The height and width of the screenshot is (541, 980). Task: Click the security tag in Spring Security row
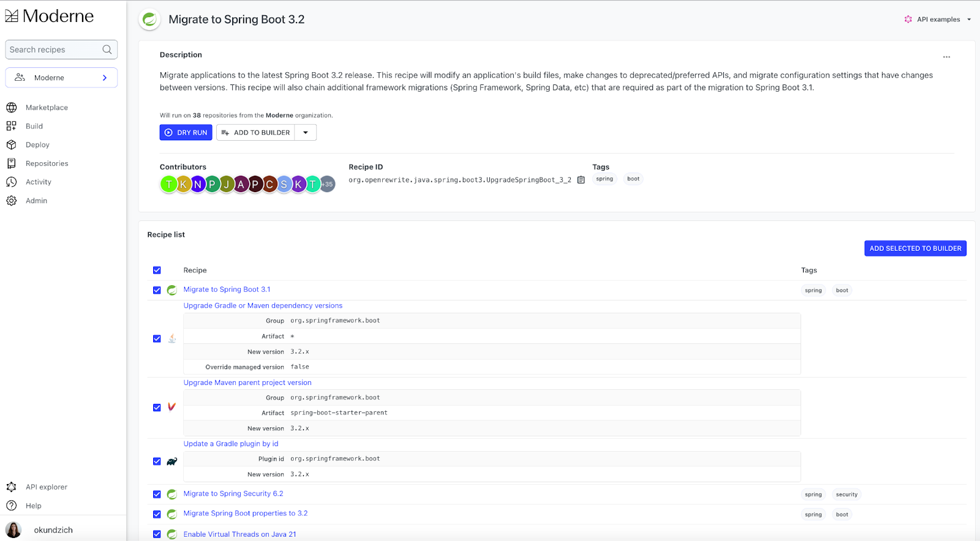846,494
